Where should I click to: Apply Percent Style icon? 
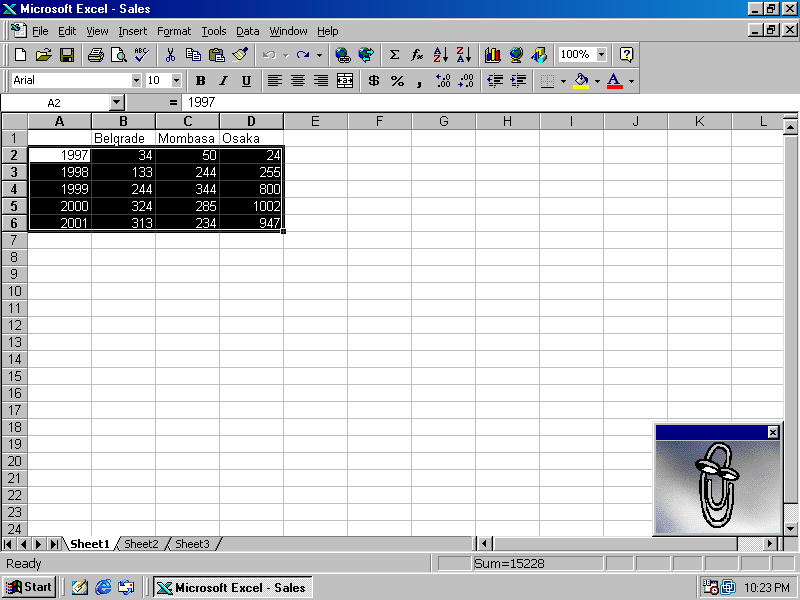point(397,81)
